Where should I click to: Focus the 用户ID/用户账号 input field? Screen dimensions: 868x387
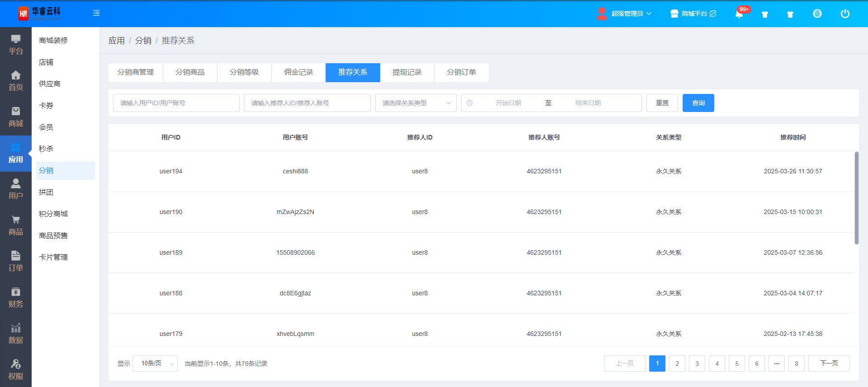point(176,103)
